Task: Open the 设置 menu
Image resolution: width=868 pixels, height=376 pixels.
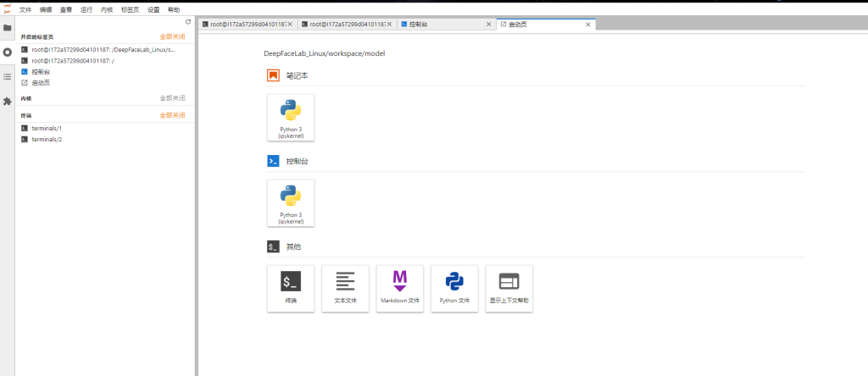Action: tap(153, 10)
